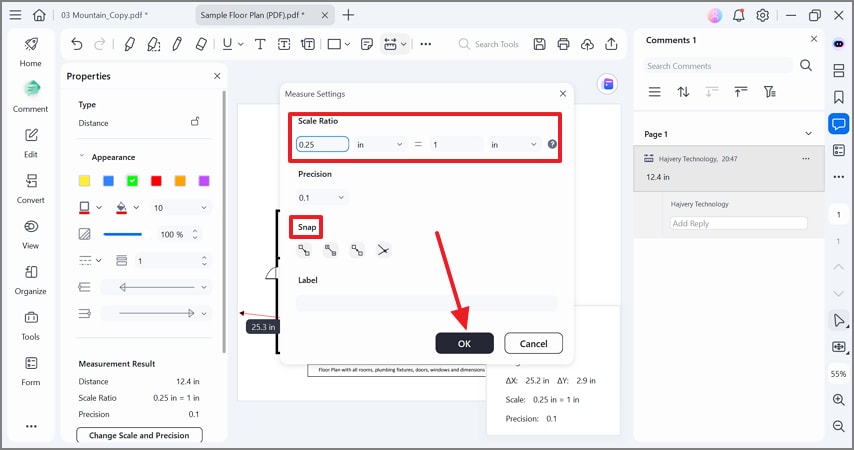Open the hamburger main menu
Image resolution: width=854 pixels, height=450 pixels.
15,15
